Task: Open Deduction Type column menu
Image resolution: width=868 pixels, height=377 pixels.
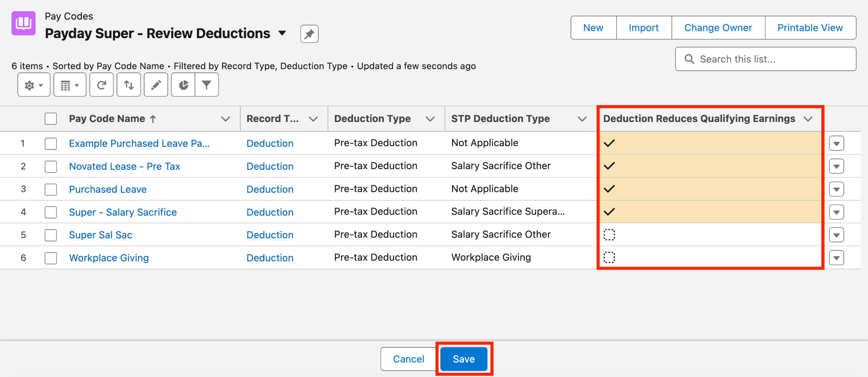Action: (430, 119)
